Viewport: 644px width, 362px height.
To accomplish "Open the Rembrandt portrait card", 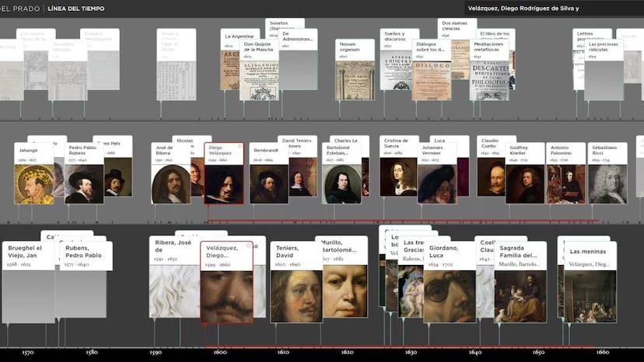I will (269, 179).
